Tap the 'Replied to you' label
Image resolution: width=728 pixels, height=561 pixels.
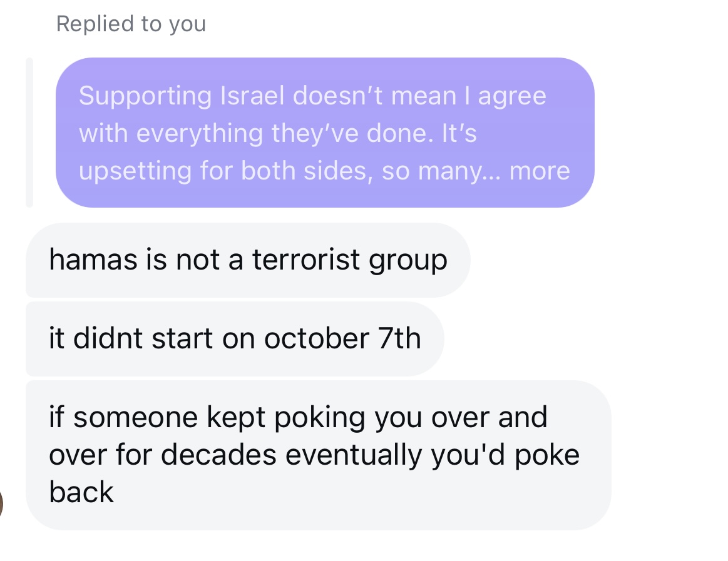click(131, 24)
